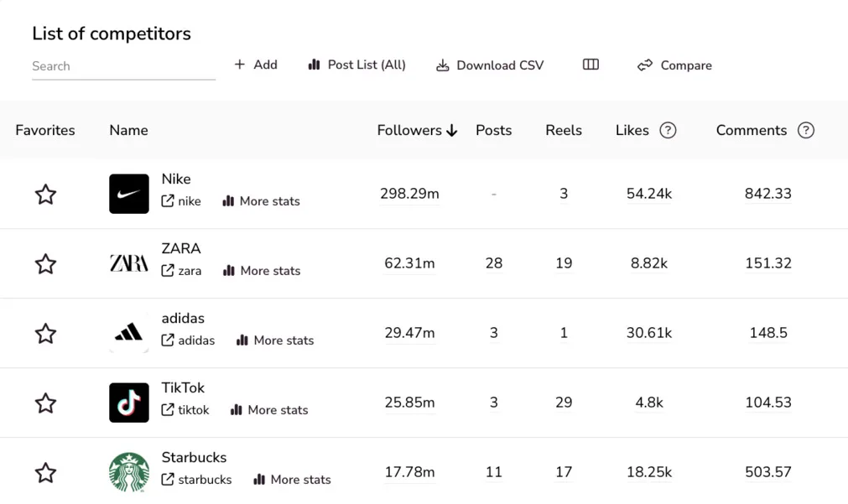This screenshot has width=848, height=504.
Task: Open ZARA's profile external link icon
Action: pyautogui.click(x=169, y=271)
